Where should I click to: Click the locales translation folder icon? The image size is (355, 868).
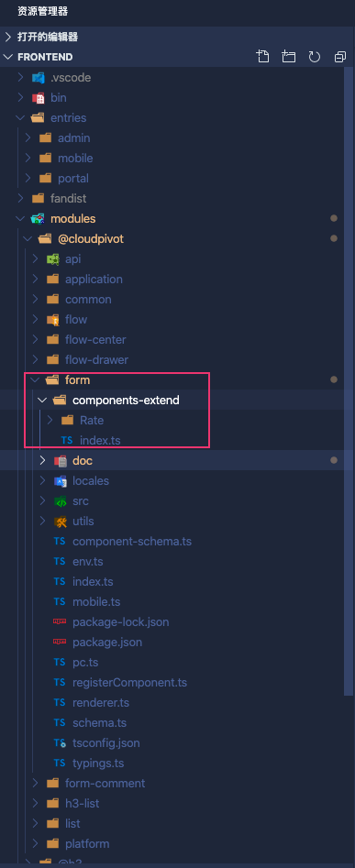pos(60,481)
